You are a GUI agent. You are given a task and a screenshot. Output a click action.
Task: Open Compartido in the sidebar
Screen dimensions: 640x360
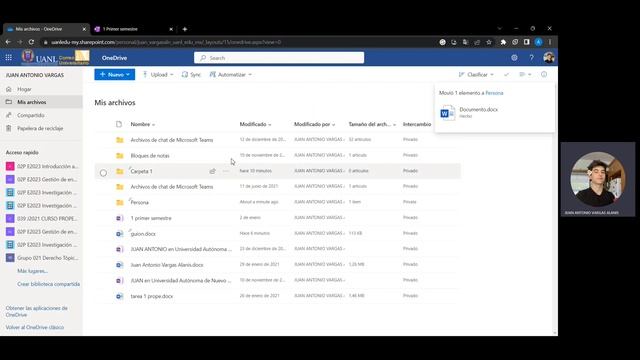click(31, 115)
